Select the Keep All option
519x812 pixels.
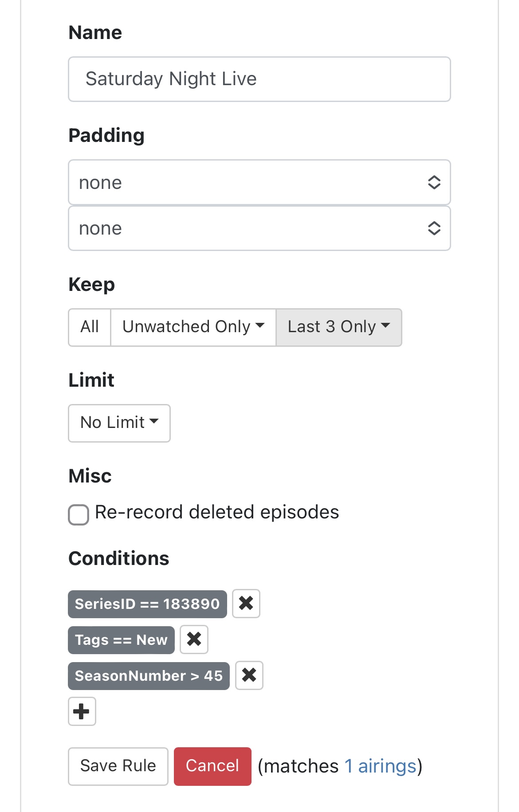[90, 327]
